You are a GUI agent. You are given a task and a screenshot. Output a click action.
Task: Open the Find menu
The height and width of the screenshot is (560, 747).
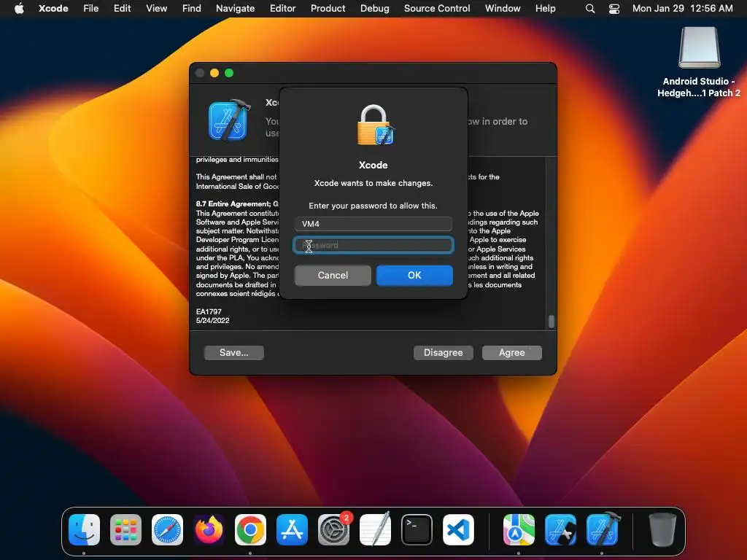click(192, 8)
